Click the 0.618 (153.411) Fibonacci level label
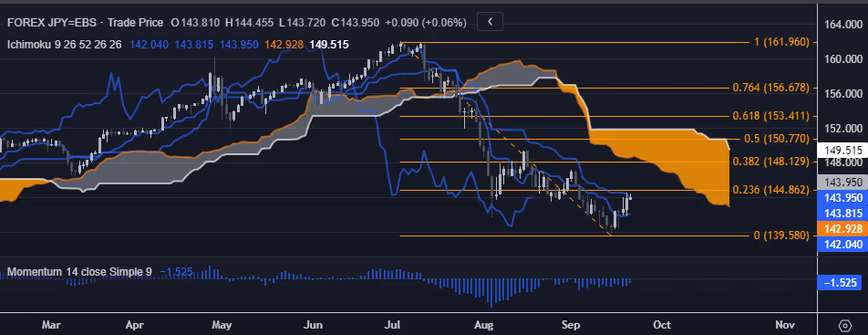Screen dimensions: 868x335 coord(770,116)
